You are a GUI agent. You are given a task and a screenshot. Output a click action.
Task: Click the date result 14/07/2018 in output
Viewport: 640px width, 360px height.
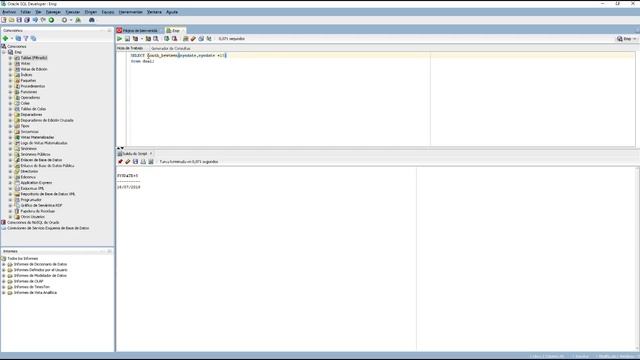click(x=129, y=187)
